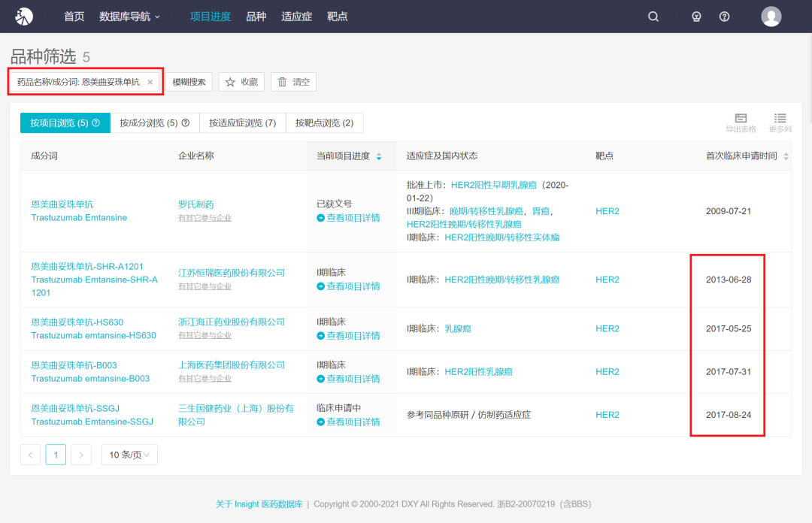Screen dimensions: 812x523
Task: Open the search magnifier icon
Action: [653, 17]
